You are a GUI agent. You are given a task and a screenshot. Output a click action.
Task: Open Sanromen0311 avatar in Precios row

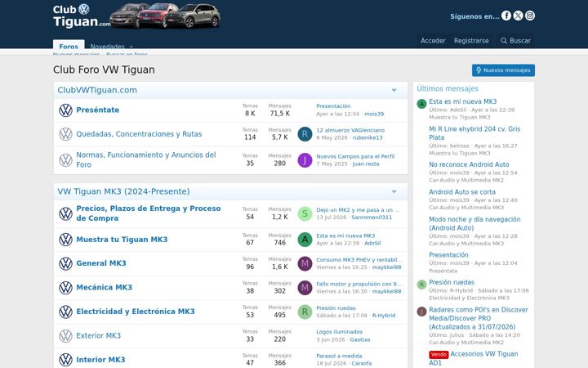point(305,213)
